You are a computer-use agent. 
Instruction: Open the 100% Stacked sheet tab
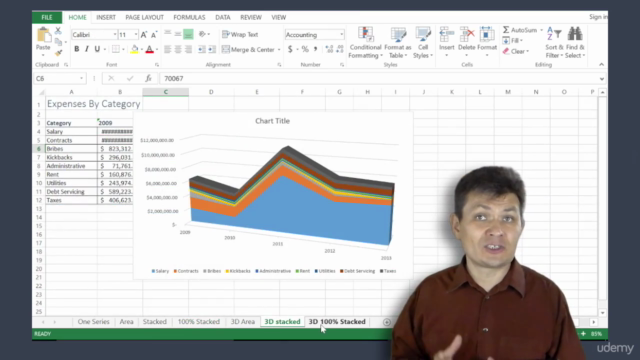point(199,322)
